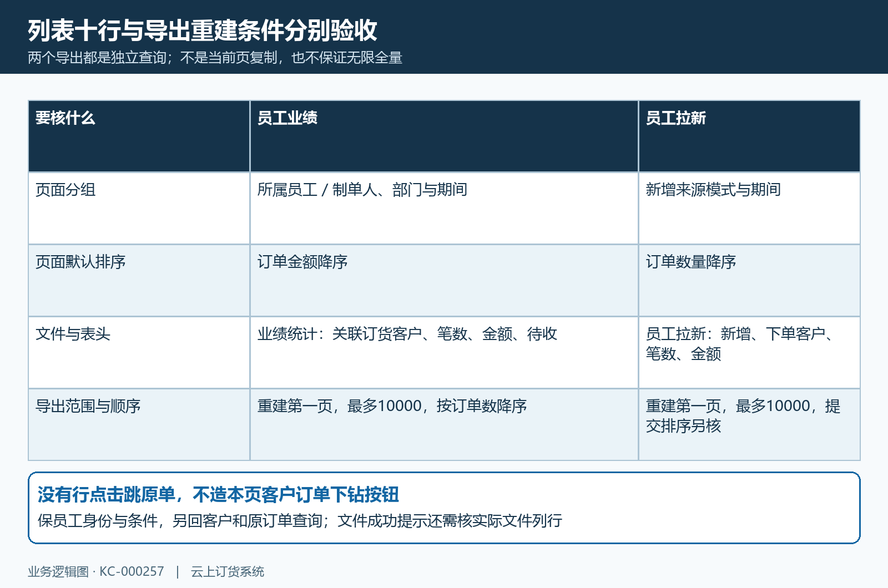Image resolution: width=888 pixels, height=588 pixels.
Task: Click the callout heading 没有行点击跳原单，不造本页客户订单下钻按钮
Action: [218, 494]
